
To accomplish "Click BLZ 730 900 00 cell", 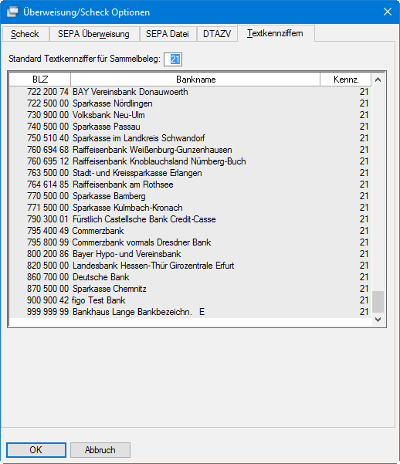I will (x=48, y=115).
